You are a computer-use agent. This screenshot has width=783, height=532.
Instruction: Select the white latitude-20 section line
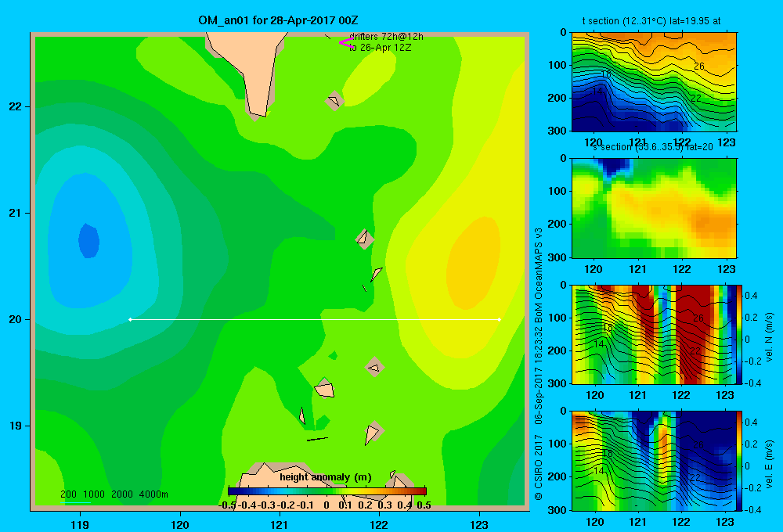click(x=315, y=319)
